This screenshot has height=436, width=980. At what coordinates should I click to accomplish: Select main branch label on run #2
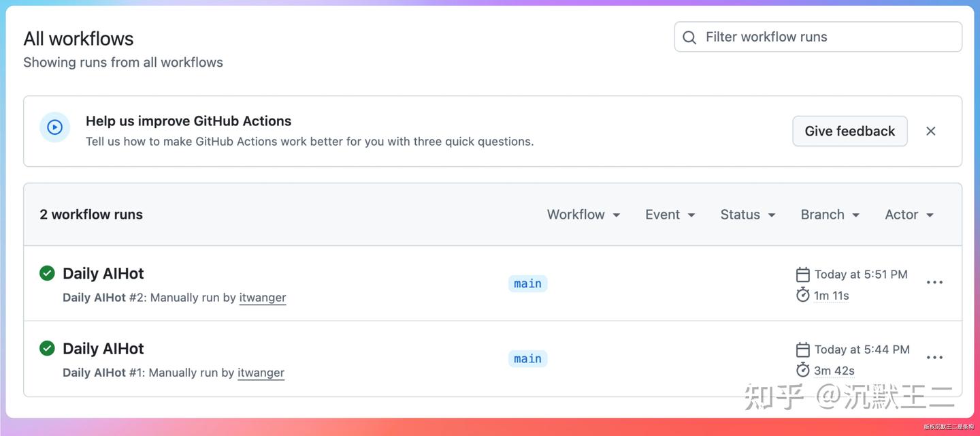527,283
